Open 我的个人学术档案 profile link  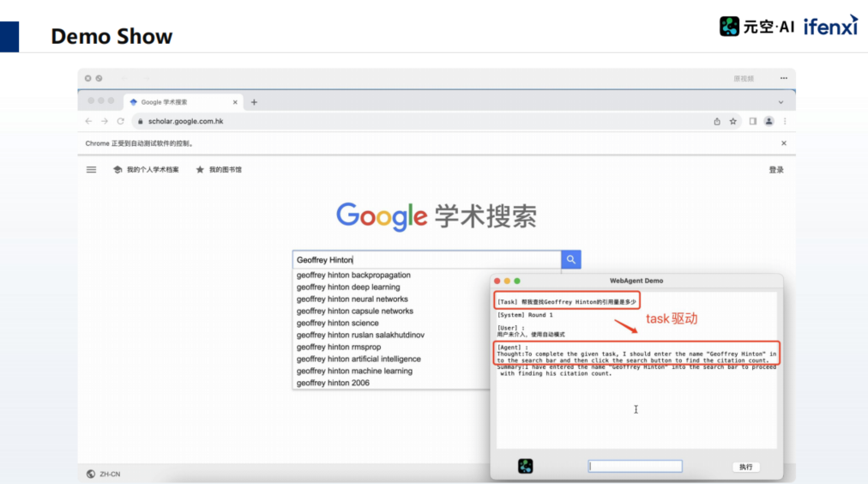[x=146, y=169]
